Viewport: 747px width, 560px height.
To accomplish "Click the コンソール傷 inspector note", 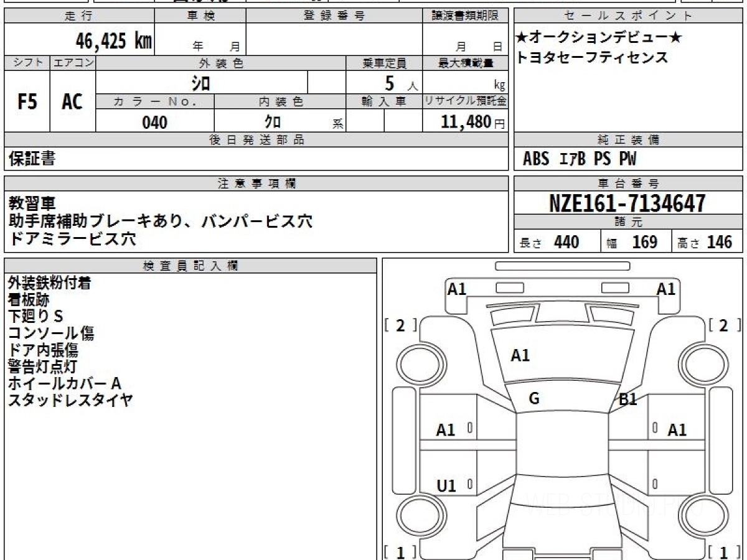I will click(51, 334).
